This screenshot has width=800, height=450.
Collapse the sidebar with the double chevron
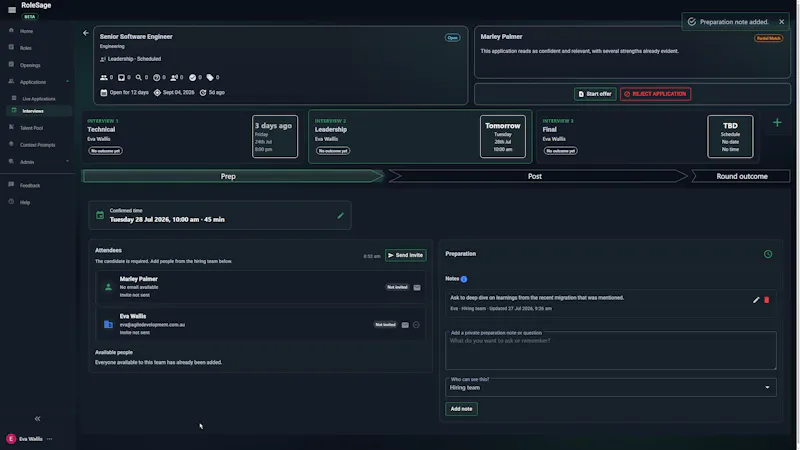[x=37, y=419]
